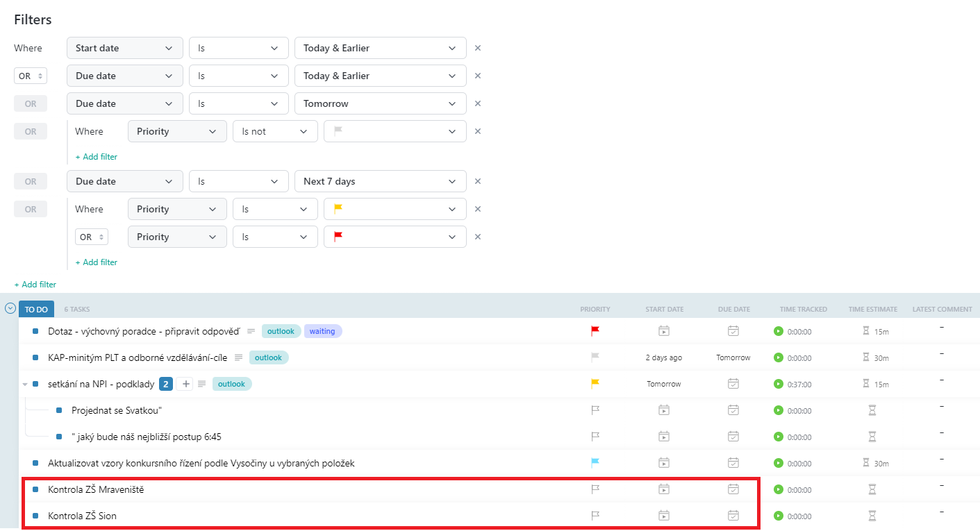Open the Is not operator dropdown
Viewport: 980px width, 531px height.
coord(275,131)
